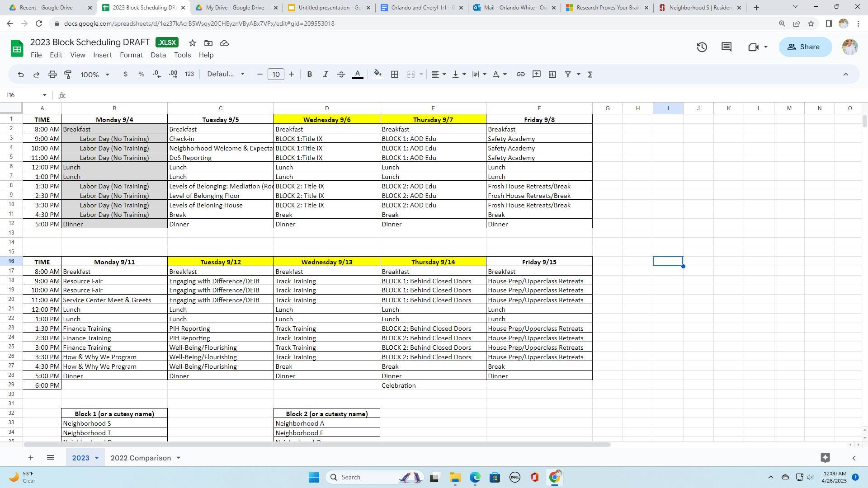Click the paint format roller icon
This screenshot has width=868, height=488.
tap(68, 75)
